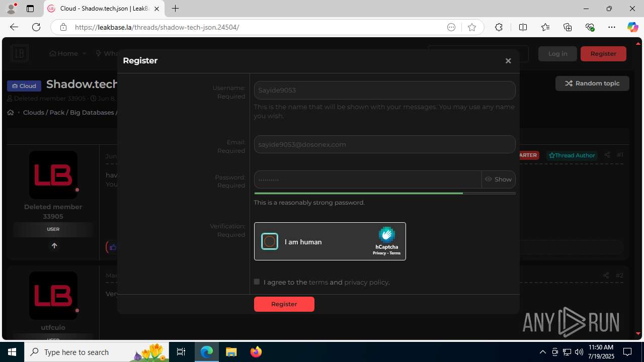The height and width of the screenshot is (362, 644).
Task: Click the Thread Author badge
Action: pos(572,155)
